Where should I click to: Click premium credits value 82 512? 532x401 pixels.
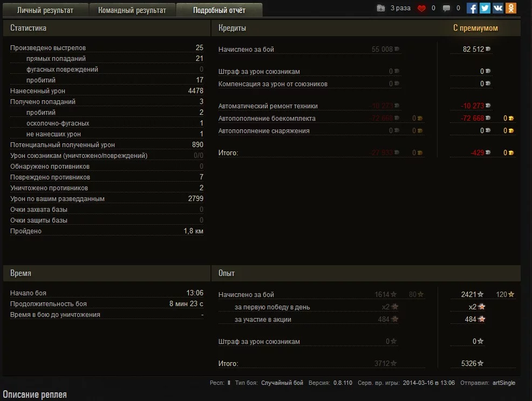coord(473,49)
